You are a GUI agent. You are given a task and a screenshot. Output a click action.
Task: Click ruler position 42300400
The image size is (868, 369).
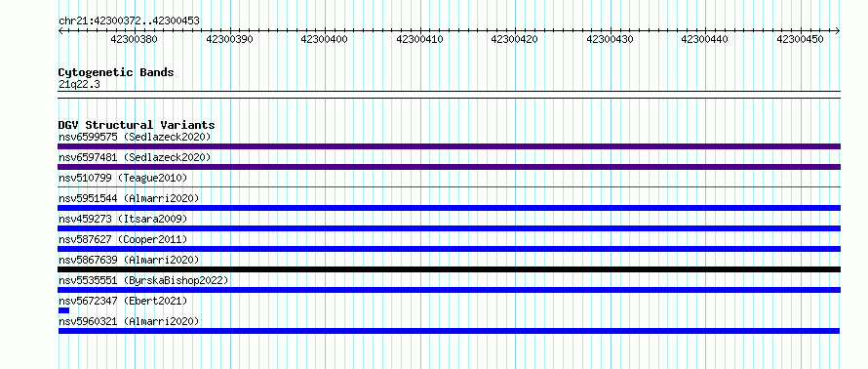point(325,39)
